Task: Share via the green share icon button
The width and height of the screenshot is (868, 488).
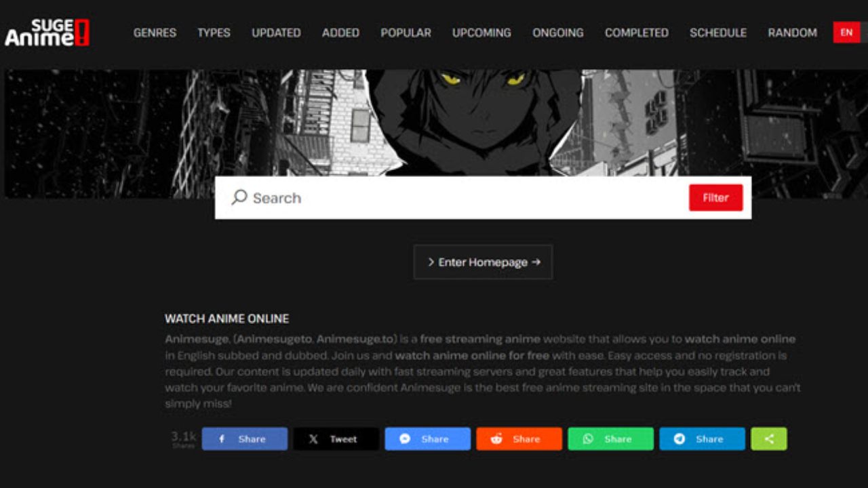Action: click(769, 439)
